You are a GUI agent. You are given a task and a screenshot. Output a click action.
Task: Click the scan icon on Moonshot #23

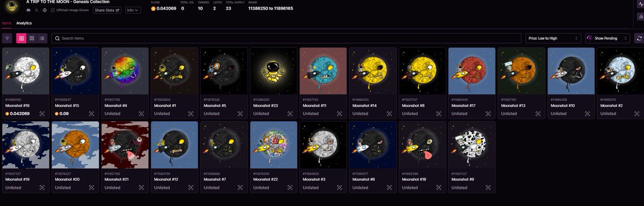point(290,114)
